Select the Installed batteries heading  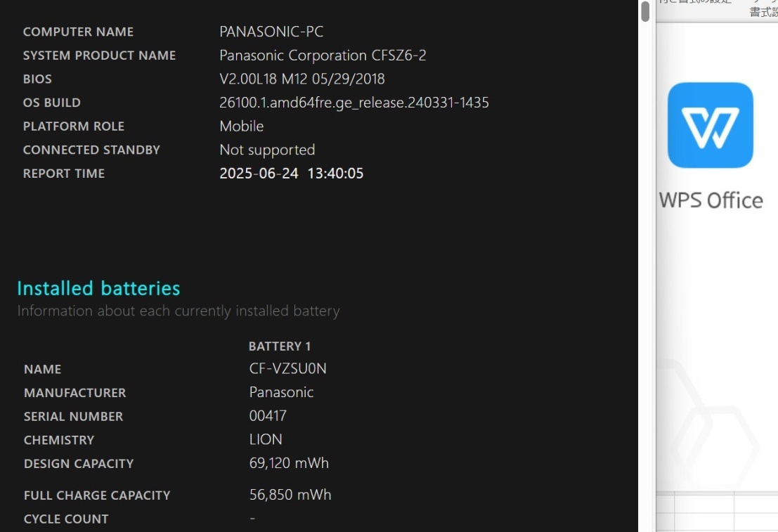coord(98,288)
